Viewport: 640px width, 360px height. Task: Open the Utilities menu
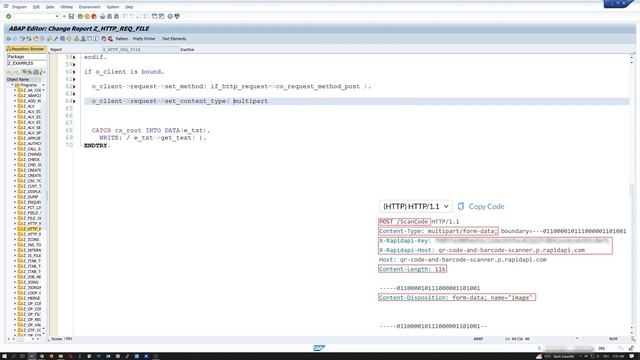(x=67, y=7)
